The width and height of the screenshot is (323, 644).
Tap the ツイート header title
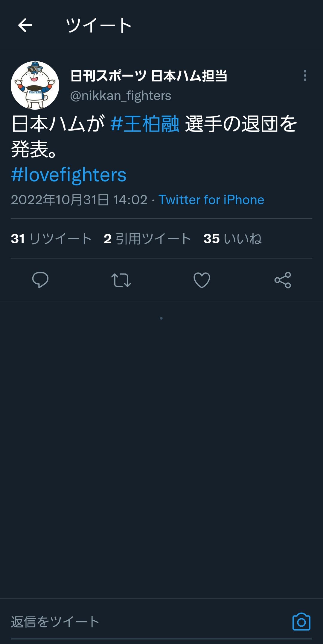[x=99, y=25]
